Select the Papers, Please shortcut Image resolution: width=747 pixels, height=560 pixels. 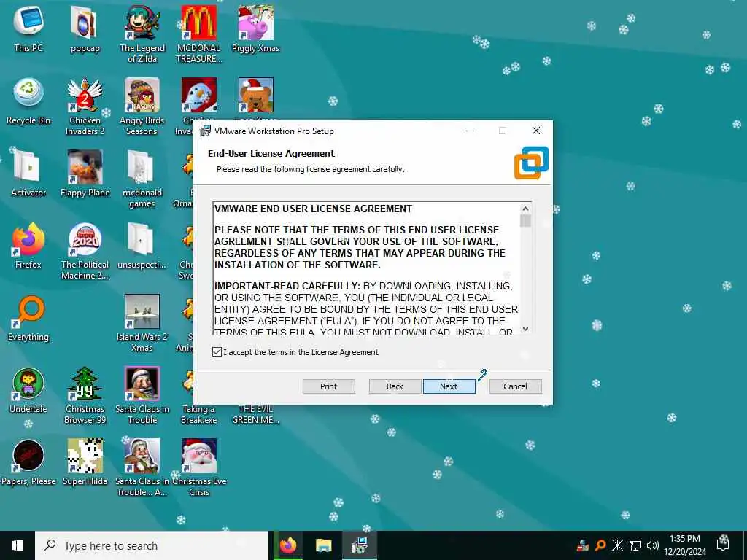coord(28,462)
